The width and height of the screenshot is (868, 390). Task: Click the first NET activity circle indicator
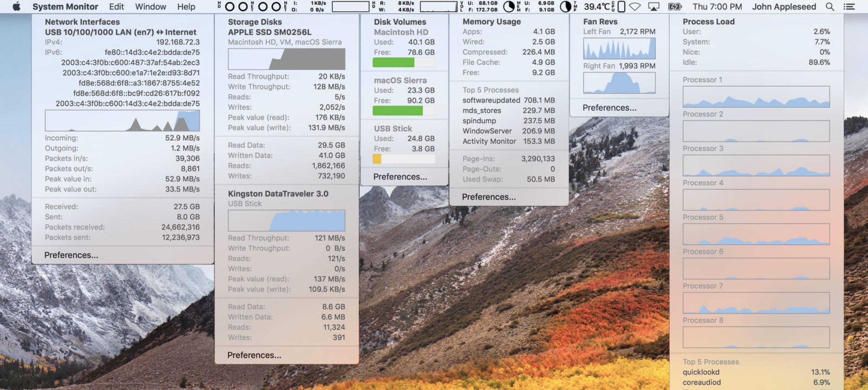click(263, 6)
